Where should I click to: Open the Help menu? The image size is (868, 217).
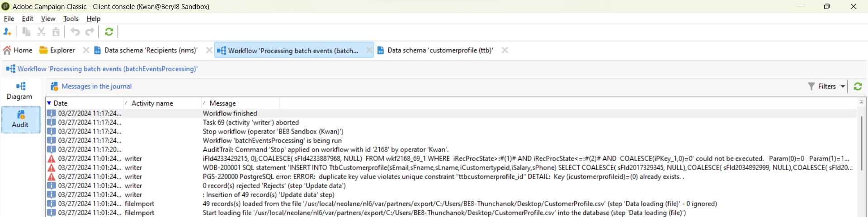pos(94,18)
